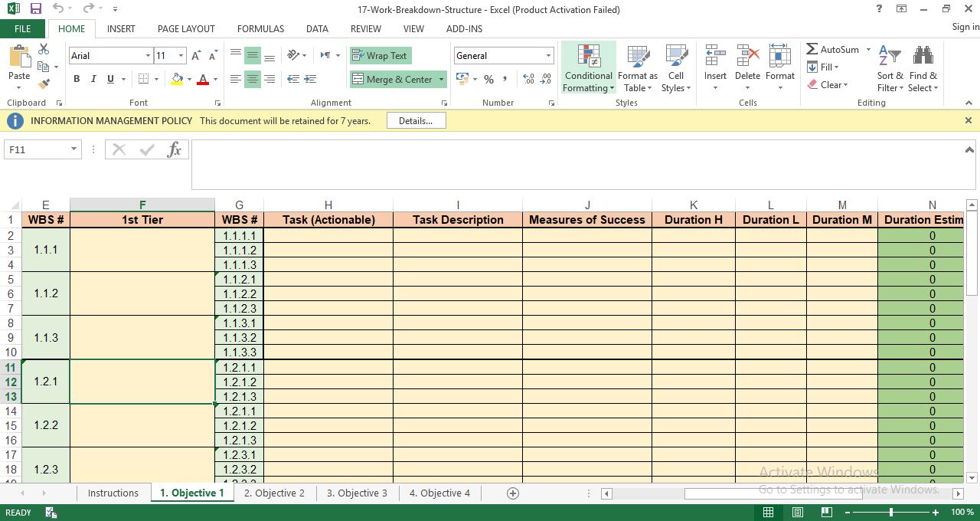This screenshot has height=521, width=980.
Task: Toggle Underline formatting
Action: coord(110,79)
